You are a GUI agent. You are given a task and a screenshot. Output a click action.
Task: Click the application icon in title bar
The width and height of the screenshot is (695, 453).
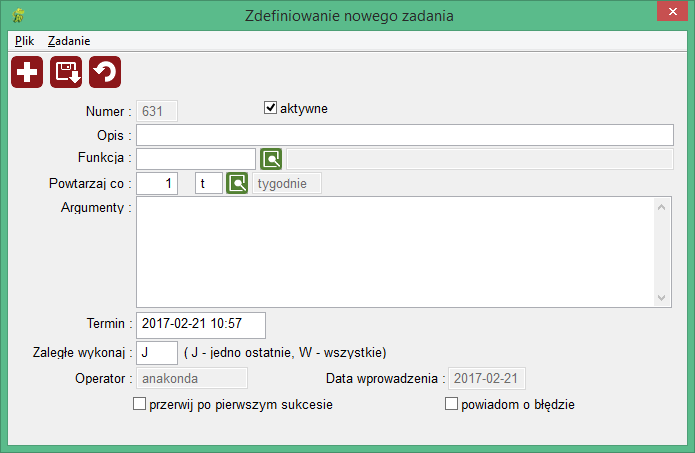click(19, 16)
